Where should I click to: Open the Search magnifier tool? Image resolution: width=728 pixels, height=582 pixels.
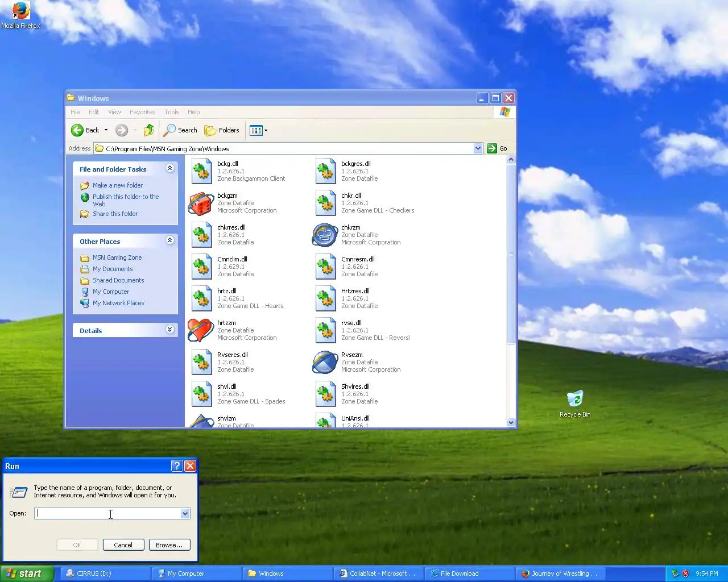[180, 130]
